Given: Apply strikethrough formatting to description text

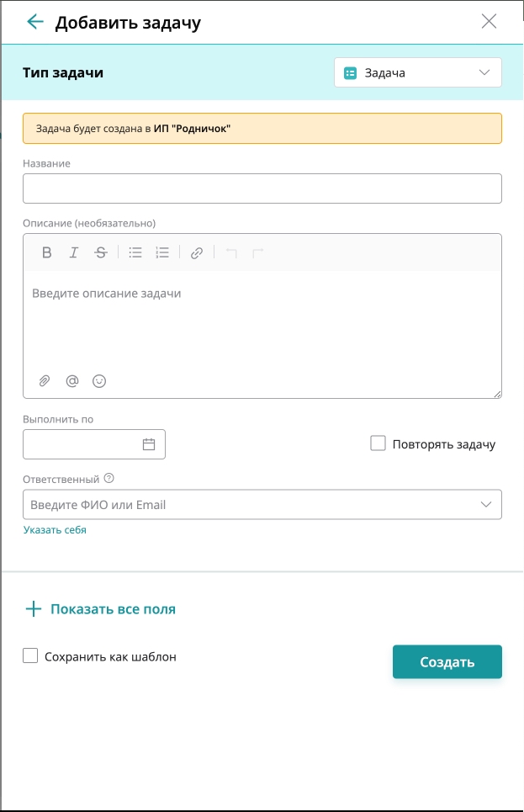Looking at the screenshot, I should point(100,252).
